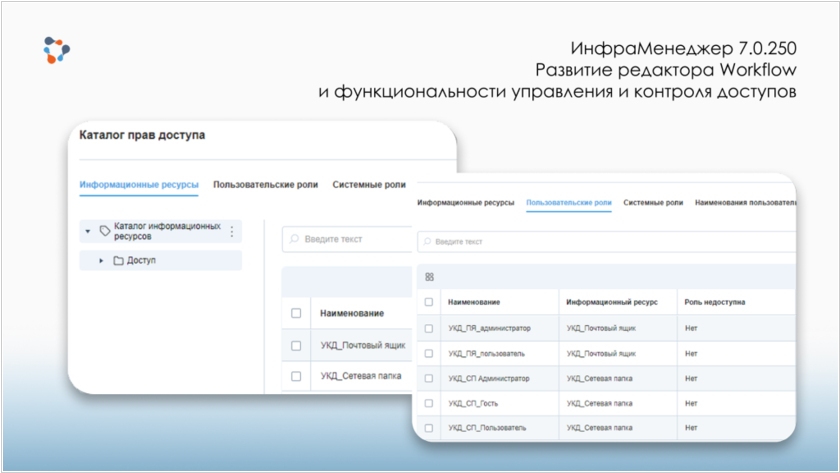Click the Информационный ресурс column header
Screen dimensions: 840x473
tap(612, 302)
